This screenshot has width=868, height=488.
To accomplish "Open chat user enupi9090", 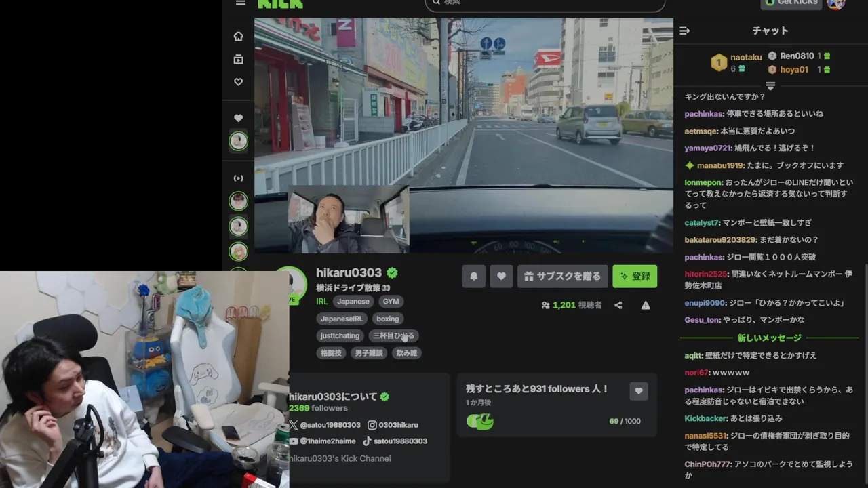I will coord(705,303).
